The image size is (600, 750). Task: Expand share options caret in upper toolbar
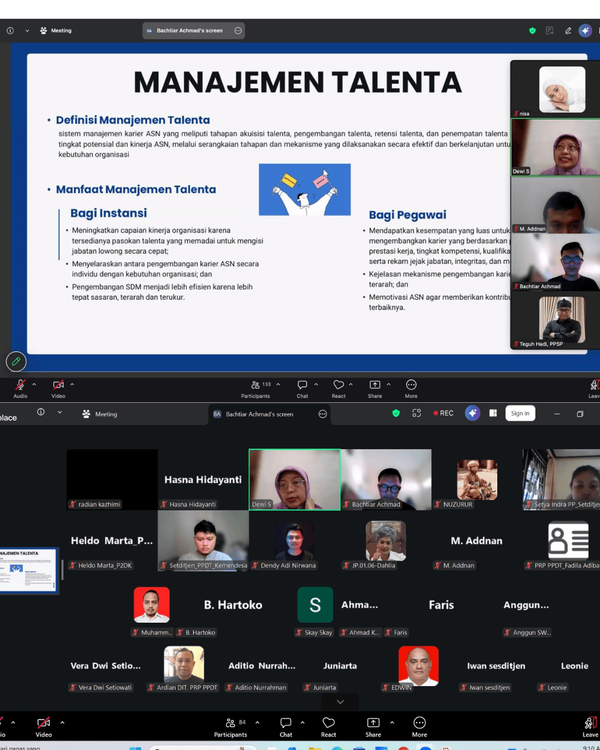(389, 384)
